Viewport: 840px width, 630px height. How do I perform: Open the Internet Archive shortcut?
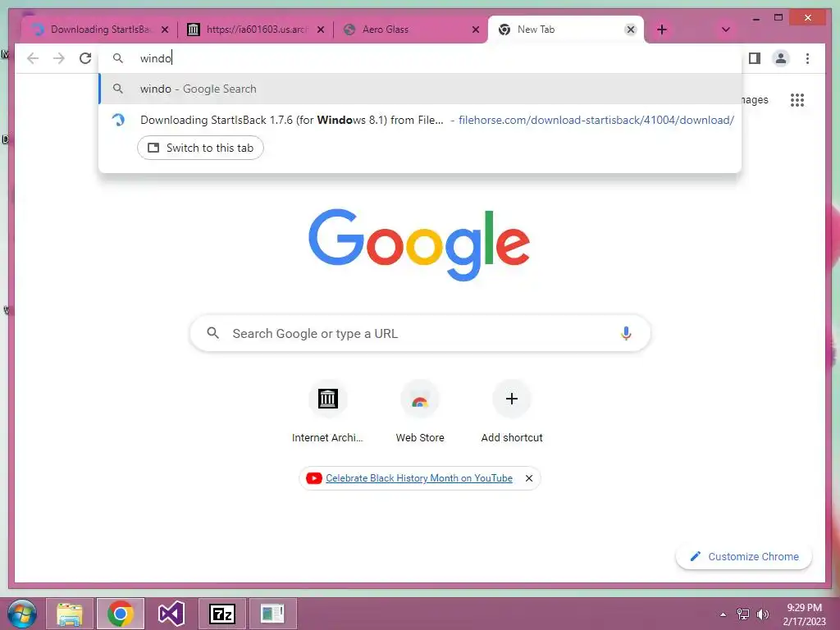[x=328, y=412]
